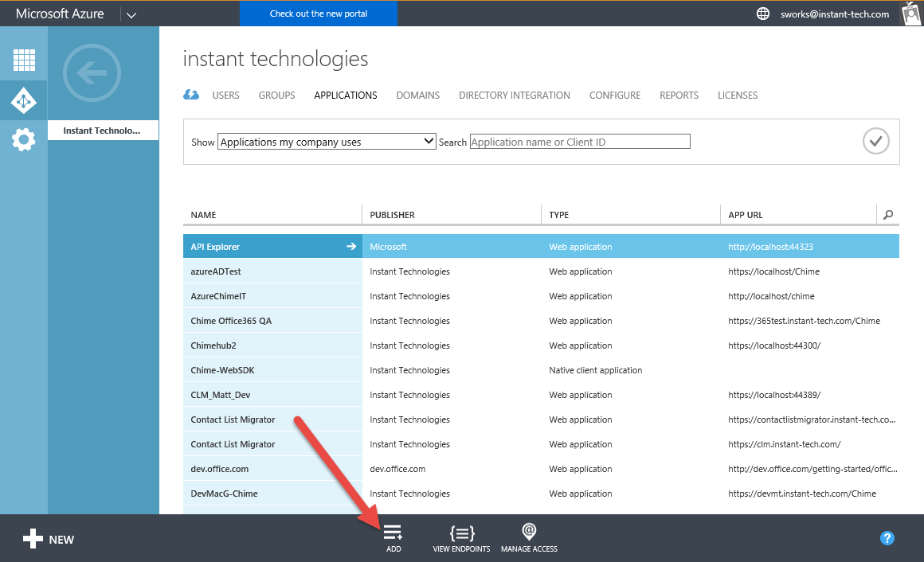The image size is (924, 562).
Task: Open MANAGE ACCESS from bottom bar
Action: [x=529, y=538]
